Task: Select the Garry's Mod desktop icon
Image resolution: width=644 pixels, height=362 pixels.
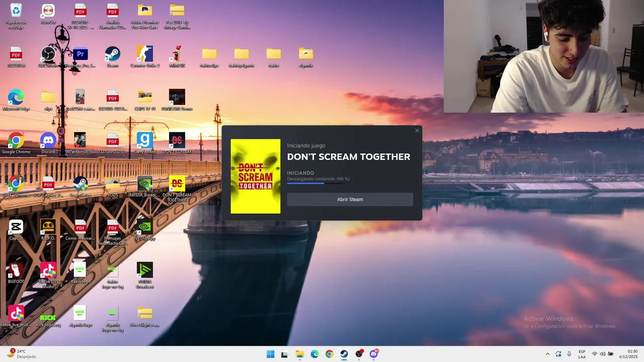Action: pyautogui.click(x=145, y=144)
